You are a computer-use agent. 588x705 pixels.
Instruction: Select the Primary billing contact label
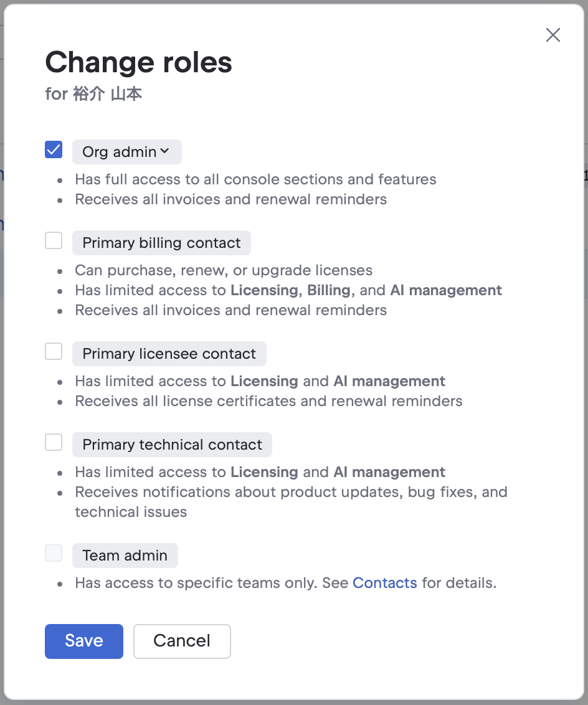point(161,243)
